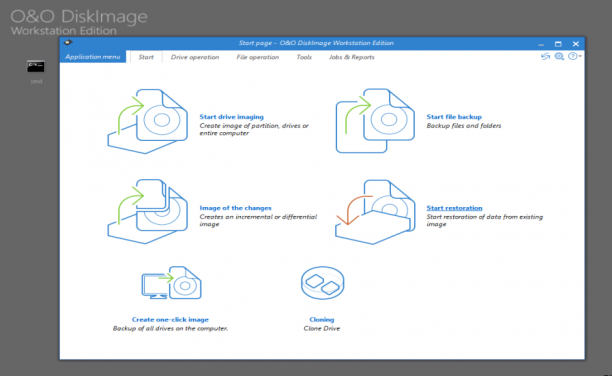
Task: Click the 'Backup files and folders' description
Action: coord(464,126)
